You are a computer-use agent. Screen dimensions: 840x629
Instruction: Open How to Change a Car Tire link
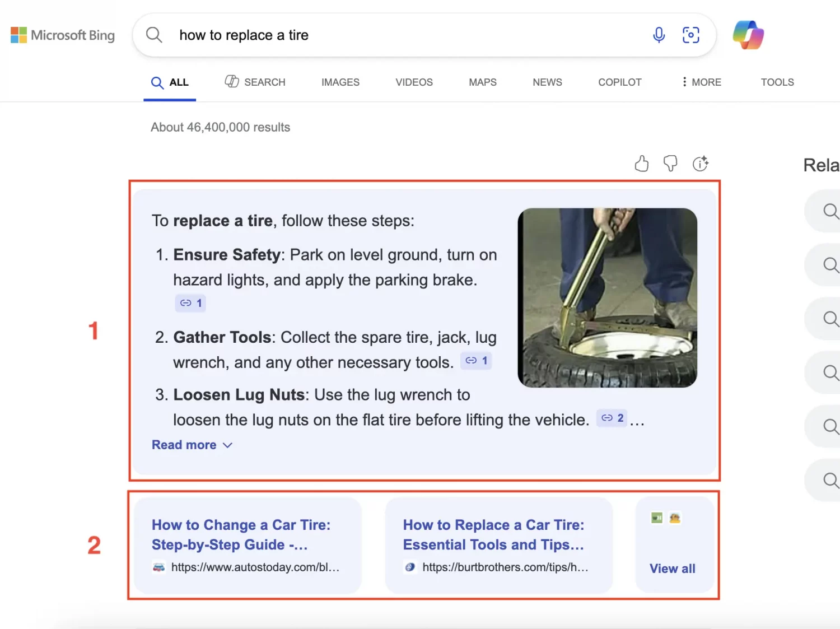(x=241, y=535)
